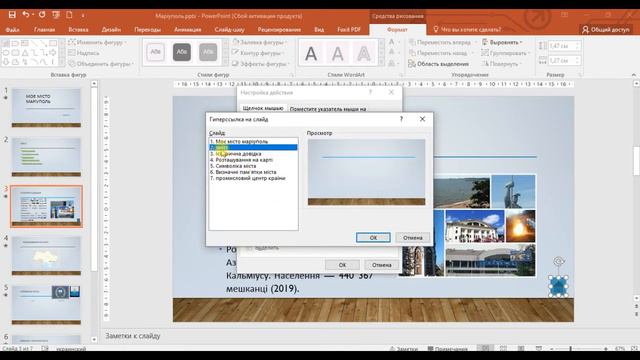
Task: Switch to slide sorter view icon
Action: click(503, 349)
